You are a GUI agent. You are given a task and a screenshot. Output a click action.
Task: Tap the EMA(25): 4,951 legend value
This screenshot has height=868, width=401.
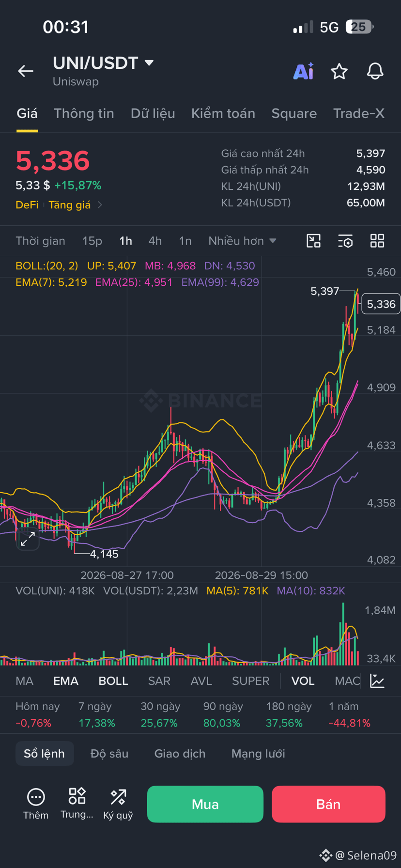[134, 282]
